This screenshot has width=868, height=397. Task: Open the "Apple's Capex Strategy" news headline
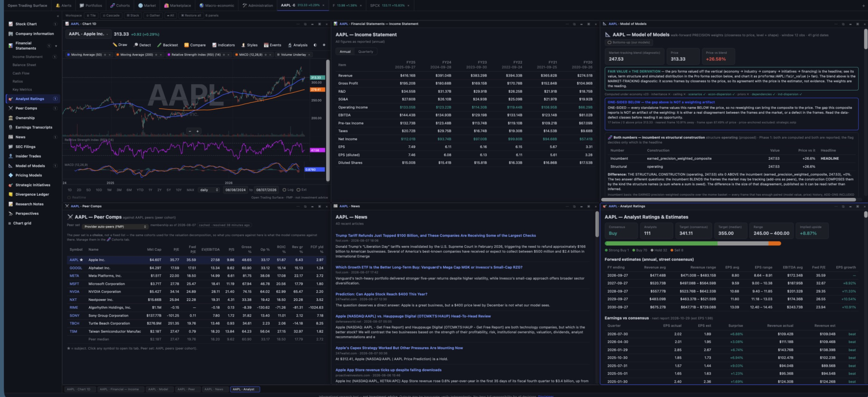coord(399,348)
